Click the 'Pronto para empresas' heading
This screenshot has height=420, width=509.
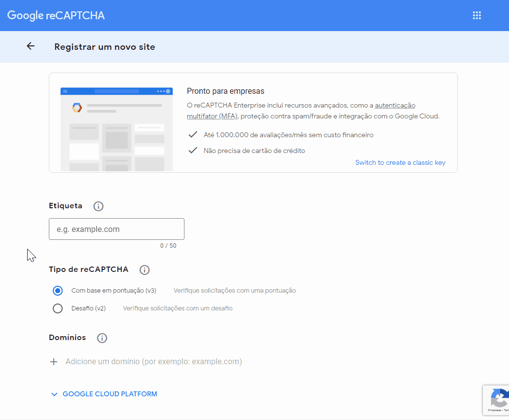[225, 91]
